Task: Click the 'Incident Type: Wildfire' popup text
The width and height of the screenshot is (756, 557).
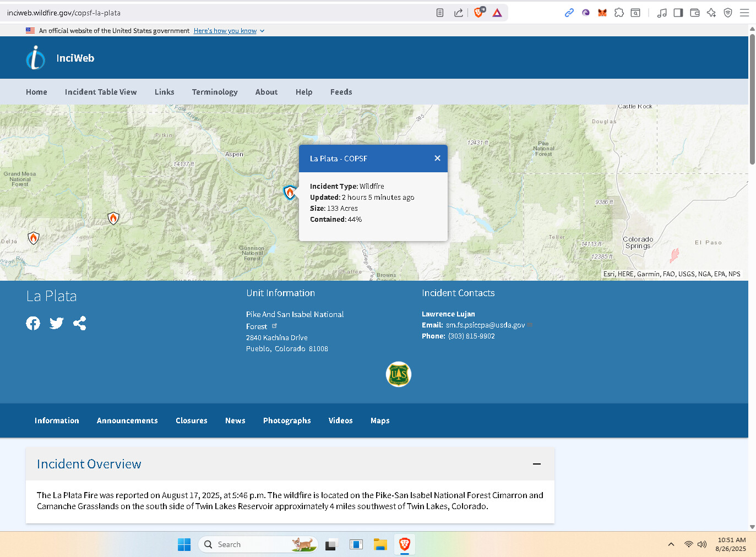Action: click(x=347, y=187)
